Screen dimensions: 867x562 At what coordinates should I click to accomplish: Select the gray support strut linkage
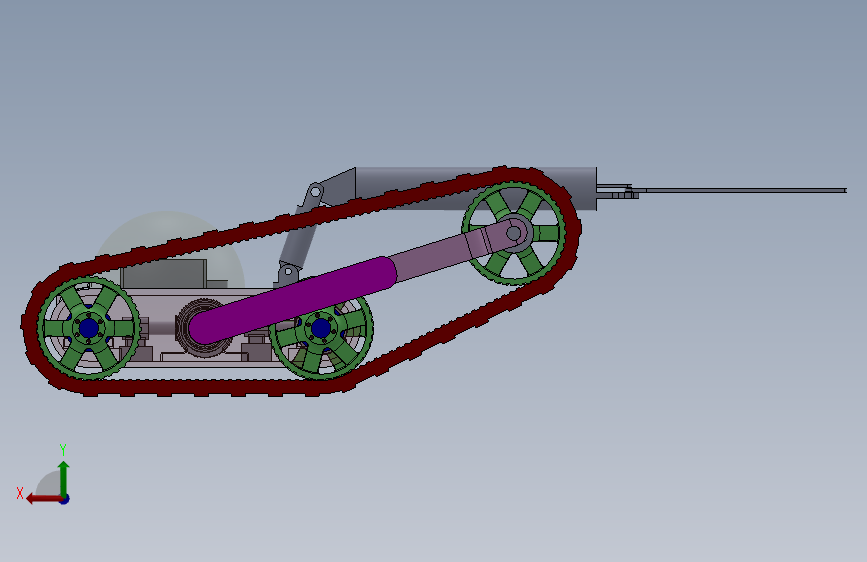click(x=299, y=235)
